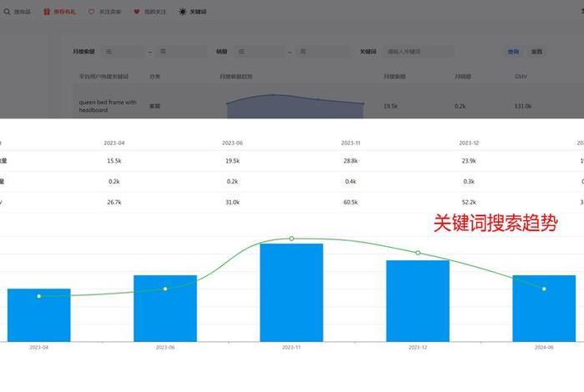Click the 2023-11 x-axis label under the chart
Image resolution: width=584 pixels, height=392 pixels.
[291, 347]
